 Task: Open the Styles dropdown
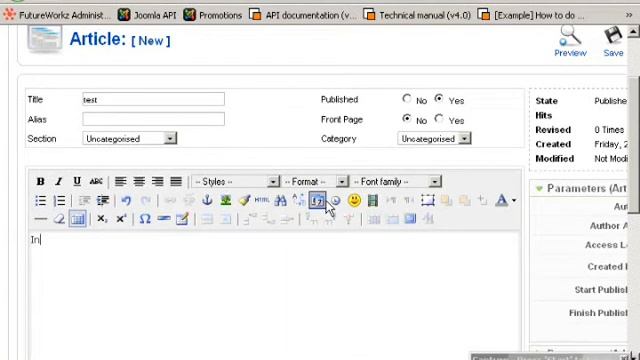pos(235,181)
